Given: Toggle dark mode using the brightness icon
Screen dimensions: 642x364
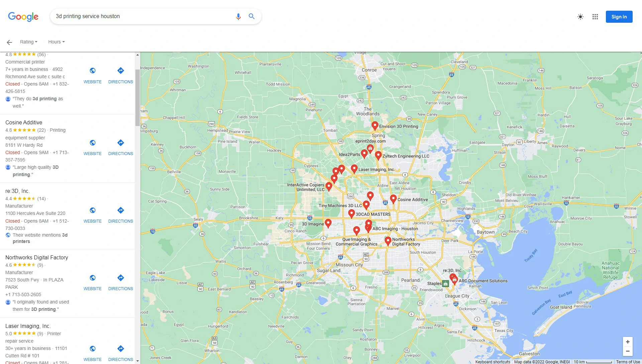Looking at the screenshot, I should [580, 16].
